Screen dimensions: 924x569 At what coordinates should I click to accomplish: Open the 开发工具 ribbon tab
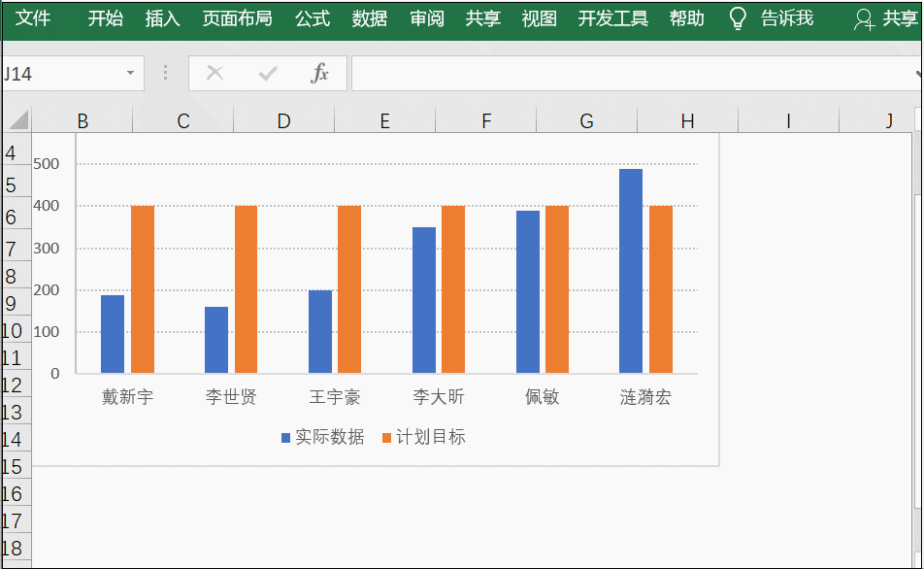pos(612,18)
